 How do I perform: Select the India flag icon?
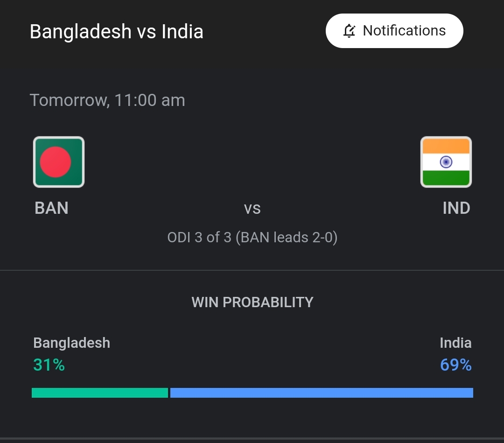coord(446,162)
